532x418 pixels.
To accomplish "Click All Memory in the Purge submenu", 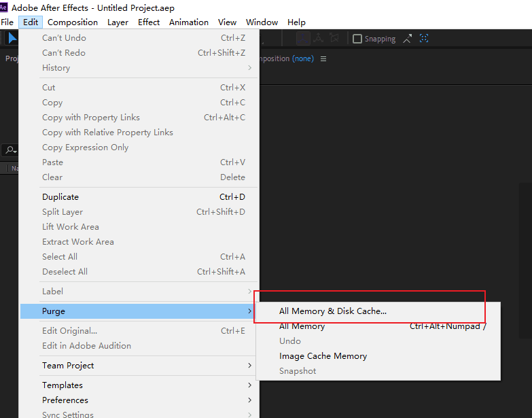I will tap(302, 326).
